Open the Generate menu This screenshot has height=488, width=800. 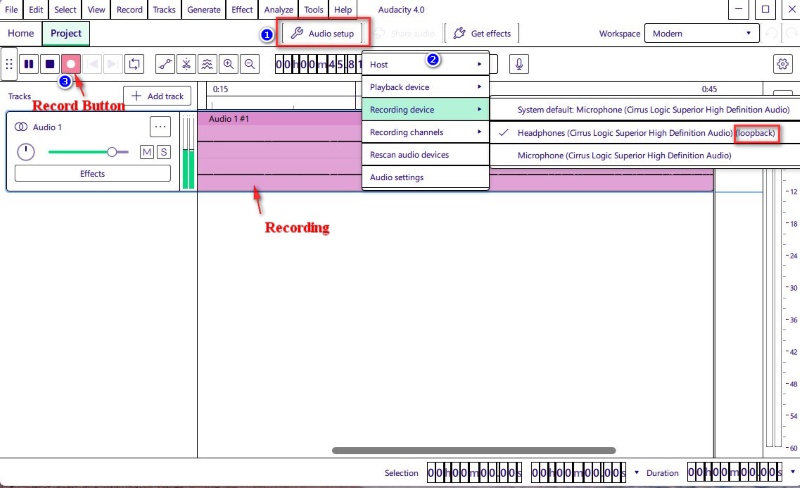pos(204,10)
